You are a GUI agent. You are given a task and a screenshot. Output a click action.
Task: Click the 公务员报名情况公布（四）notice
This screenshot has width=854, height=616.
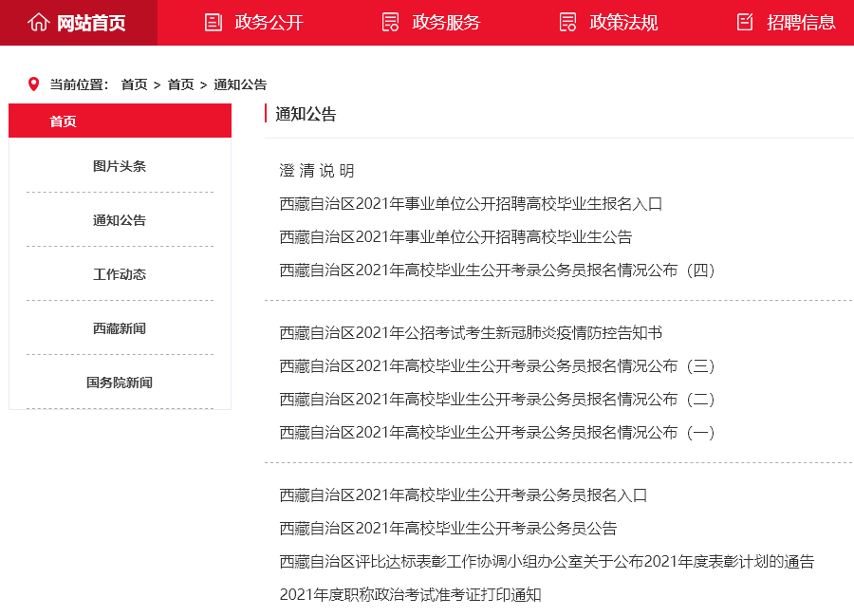[498, 270]
